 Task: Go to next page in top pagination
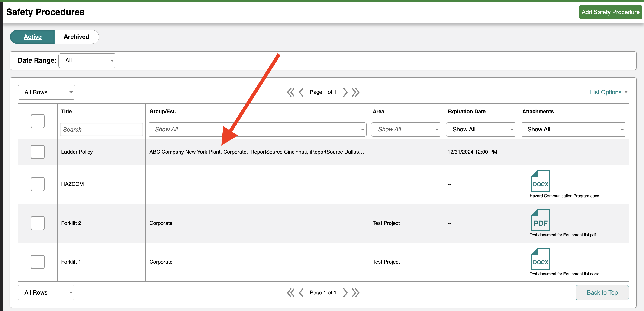point(345,92)
